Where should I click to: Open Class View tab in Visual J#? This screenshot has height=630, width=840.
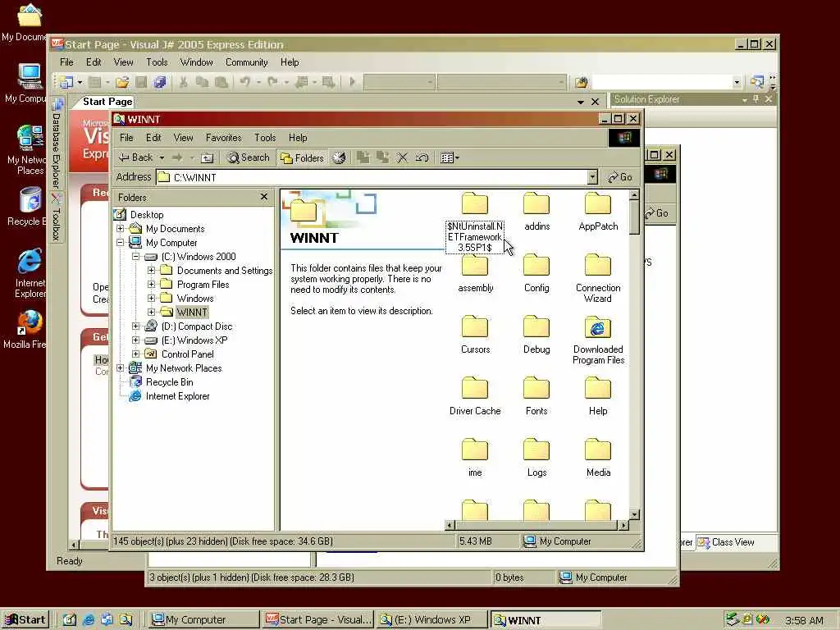(x=727, y=542)
